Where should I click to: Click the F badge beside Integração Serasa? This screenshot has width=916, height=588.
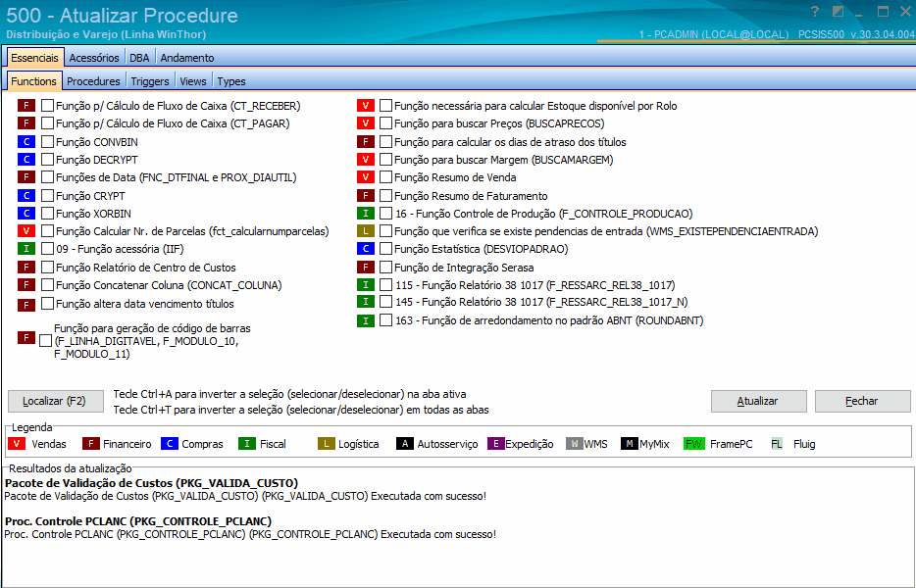pos(366,268)
